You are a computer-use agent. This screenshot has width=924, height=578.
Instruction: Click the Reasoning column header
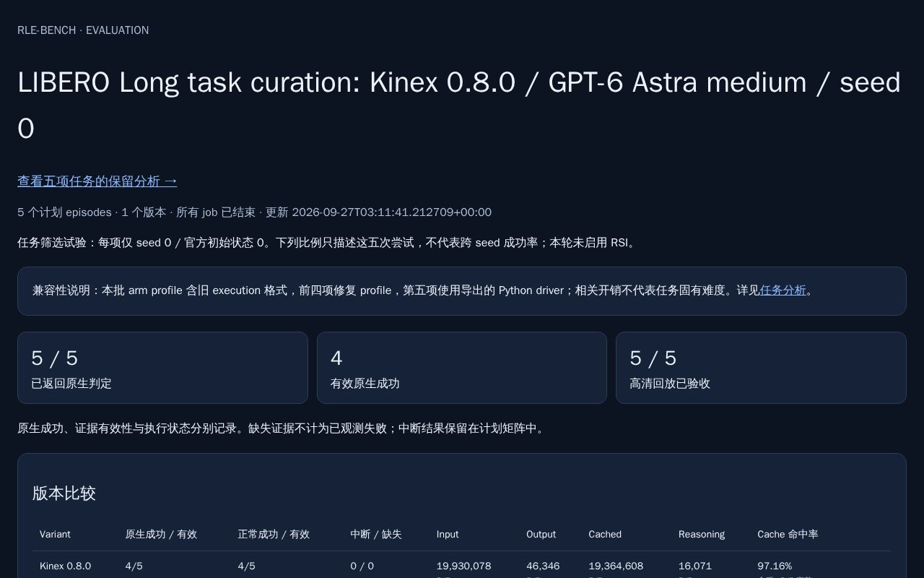(702, 535)
